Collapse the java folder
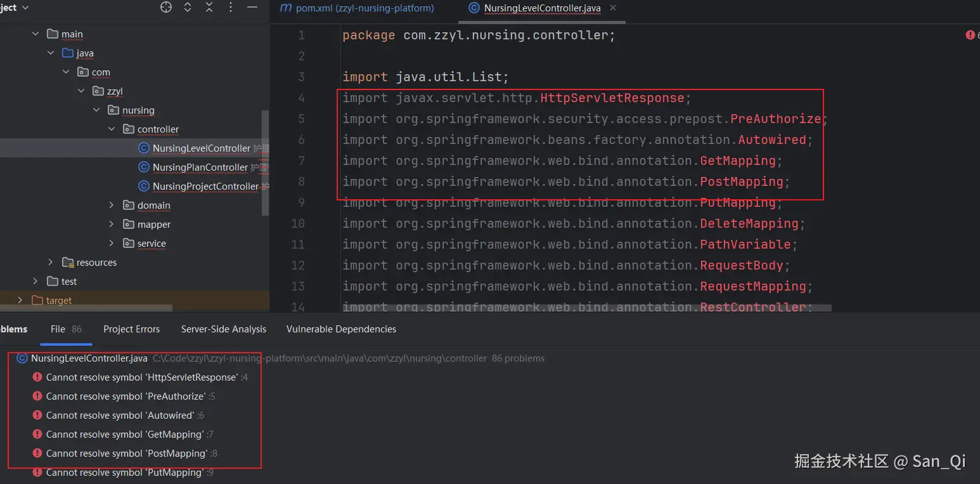The height and width of the screenshot is (484, 980). pyautogui.click(x=51, y=53)
